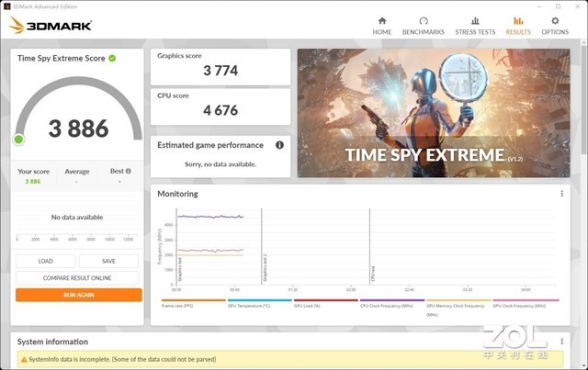Click Estimated game performance info icon

(x=279, y=145)
